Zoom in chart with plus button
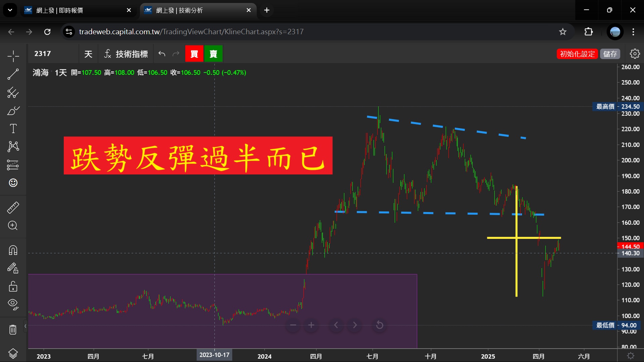 pyautogui.click(x=311, y=325)
